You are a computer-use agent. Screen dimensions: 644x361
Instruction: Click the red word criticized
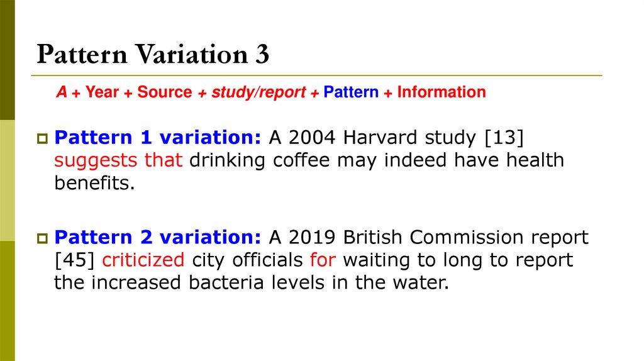(x=143, y=260)
